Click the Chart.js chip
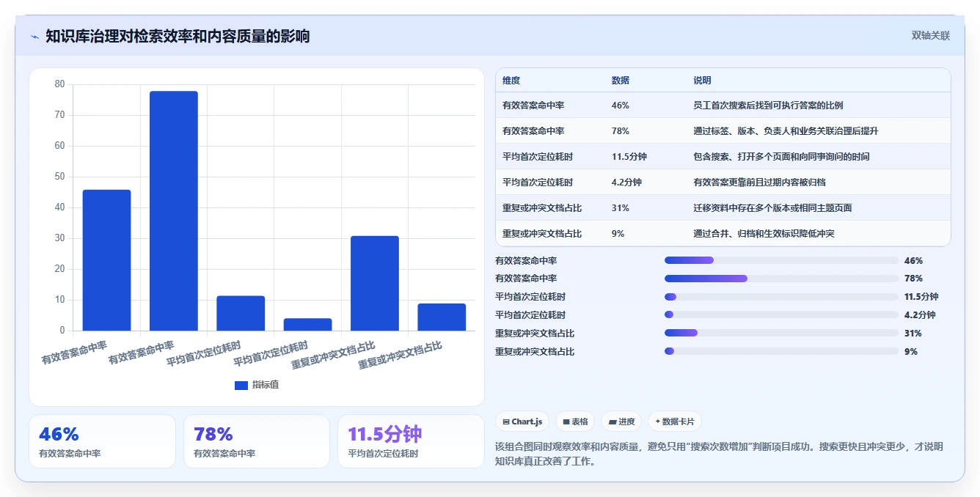980x497 pixels. tap(522, 421)
